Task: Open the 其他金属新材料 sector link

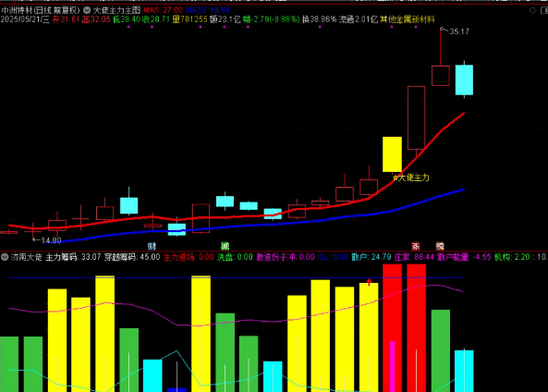Action: pyautogui.click(x=408, y=19)
